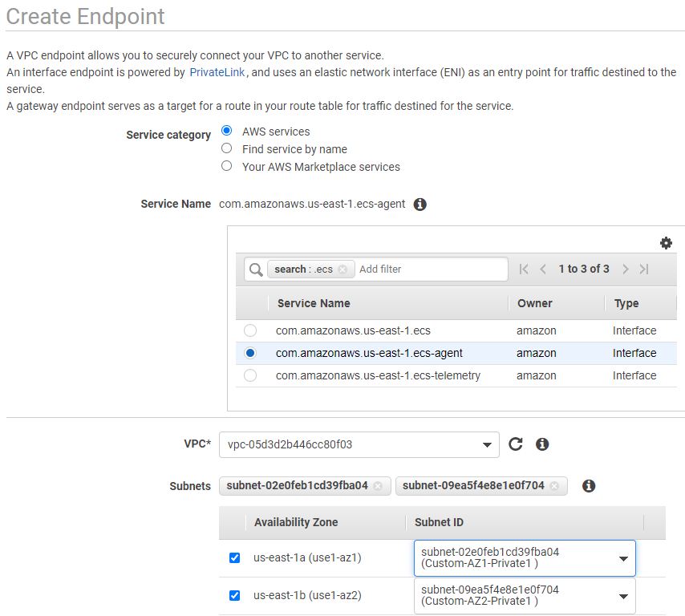Remove subnet-02e0feb1cd39fba04 chip
685x616 pixels.
[x=378, y=486]
